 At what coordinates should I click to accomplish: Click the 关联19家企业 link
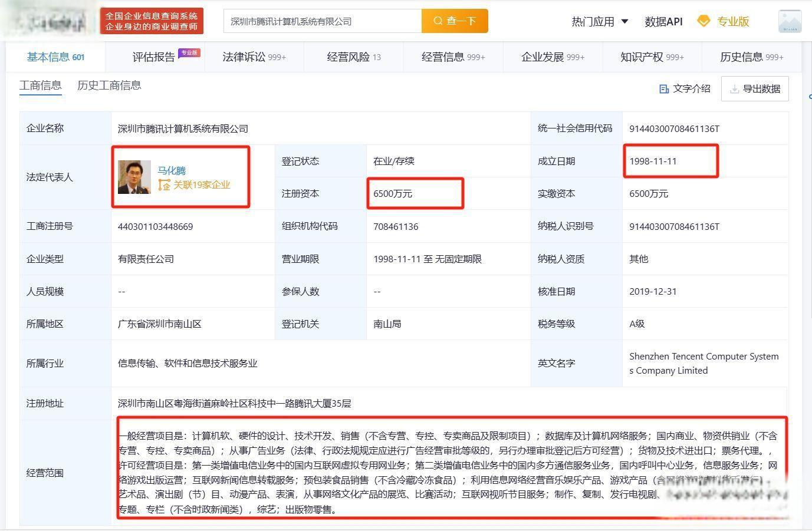tap(201, 185)
